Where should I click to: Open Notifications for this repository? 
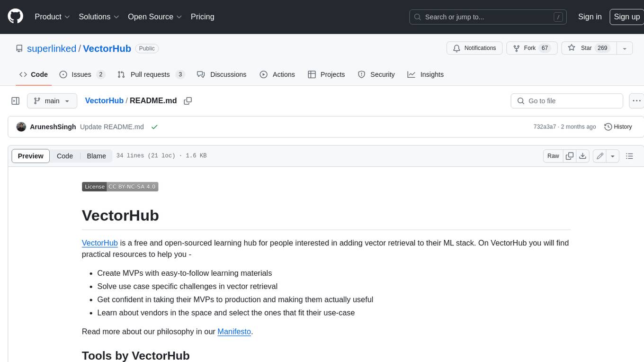click(474, 48)
